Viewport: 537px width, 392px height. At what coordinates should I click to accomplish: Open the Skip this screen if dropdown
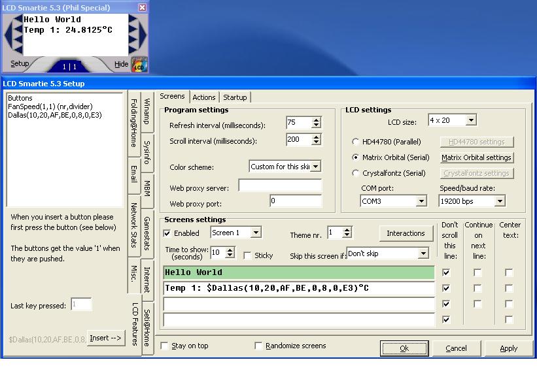coord(423,253)
